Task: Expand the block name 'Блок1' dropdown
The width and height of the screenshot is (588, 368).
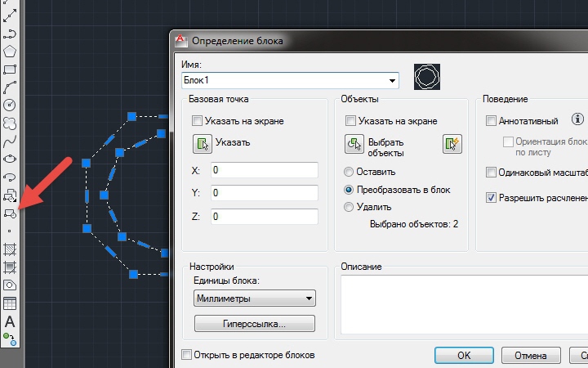Action: click(392, 81)
